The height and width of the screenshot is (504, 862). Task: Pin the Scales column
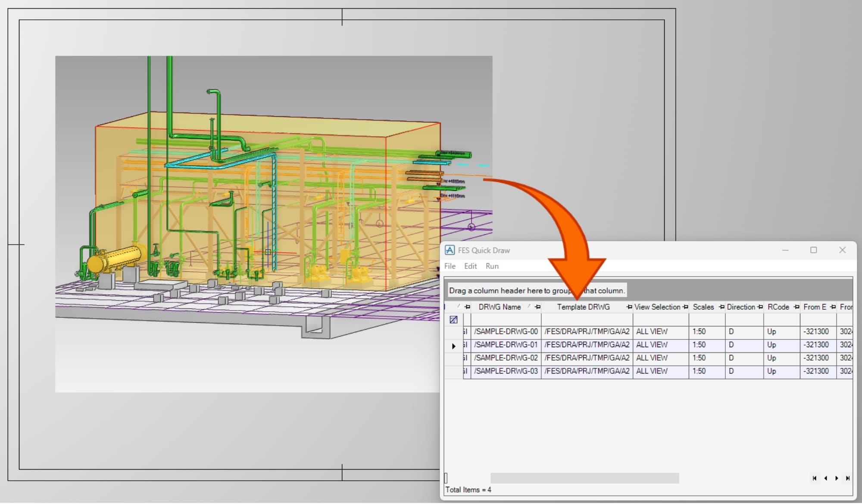(721, 307)
